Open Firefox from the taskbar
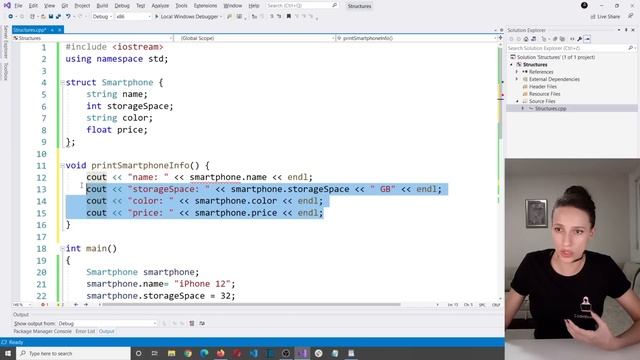The width and height of the screenshot is (640, 360). click(x=220, y=353)
